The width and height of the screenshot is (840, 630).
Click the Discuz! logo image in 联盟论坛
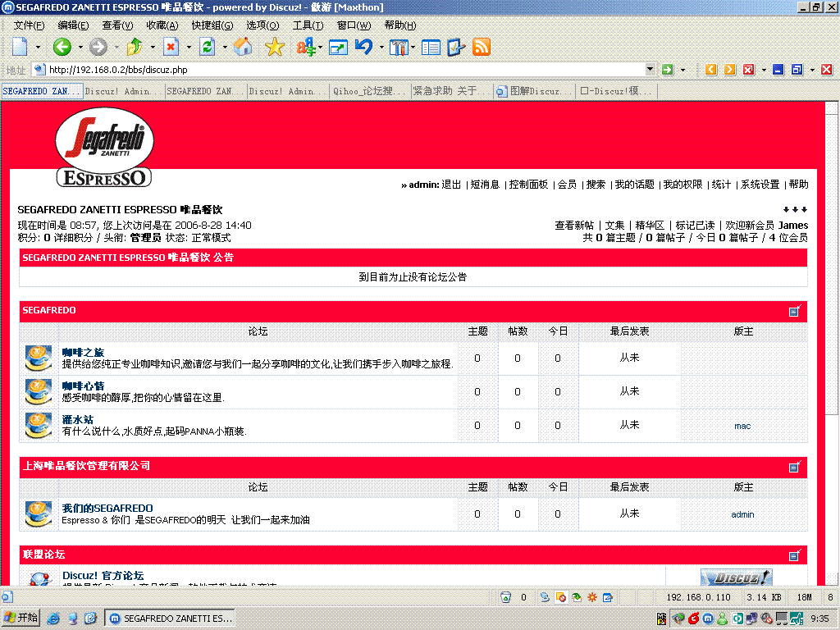click(736, 577)
